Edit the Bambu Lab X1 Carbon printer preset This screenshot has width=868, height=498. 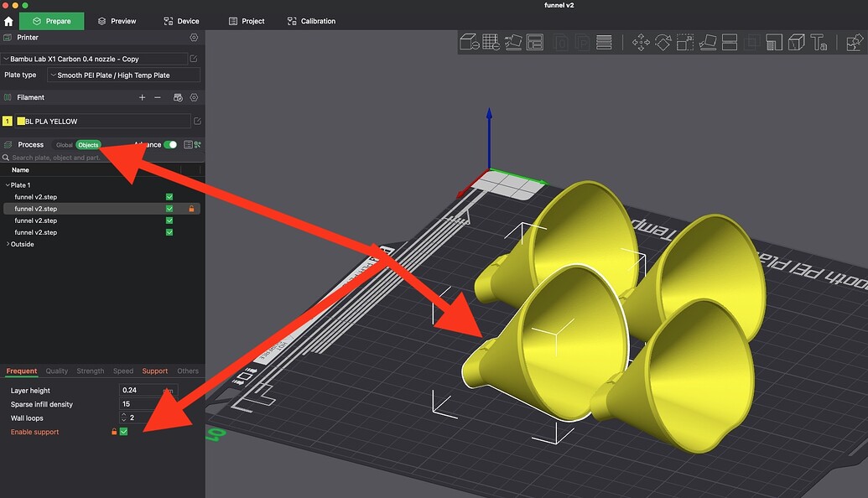tap(194, 59)
